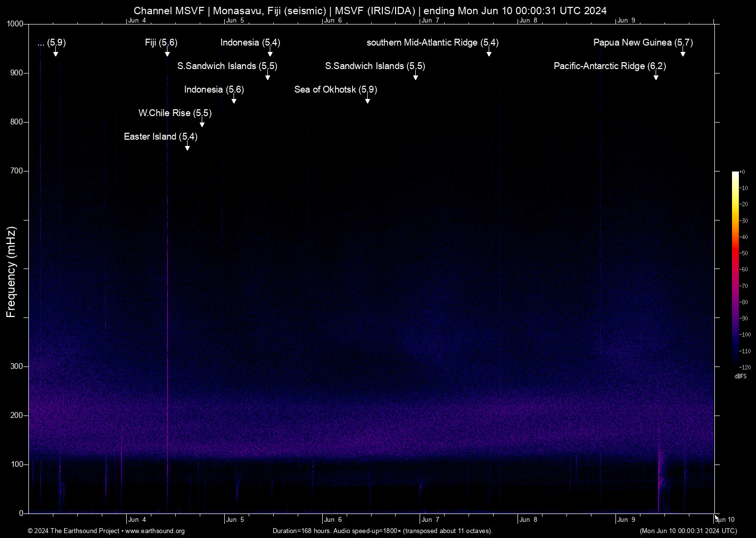
Task: Click the arrow below Indonesia (5.6)
Action: tap(234, 100)
